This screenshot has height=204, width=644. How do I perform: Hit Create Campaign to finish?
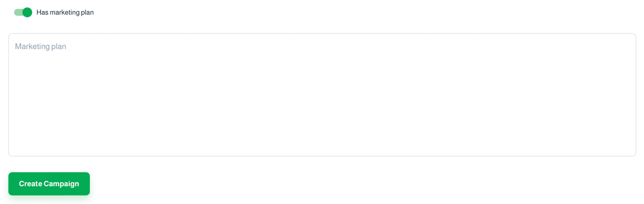[x=49, y=184]
